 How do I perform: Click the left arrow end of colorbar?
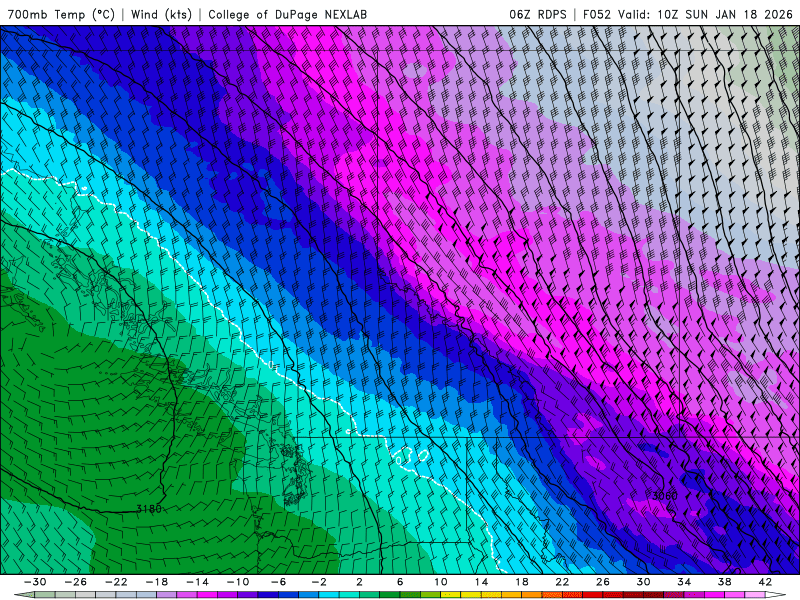24,595
